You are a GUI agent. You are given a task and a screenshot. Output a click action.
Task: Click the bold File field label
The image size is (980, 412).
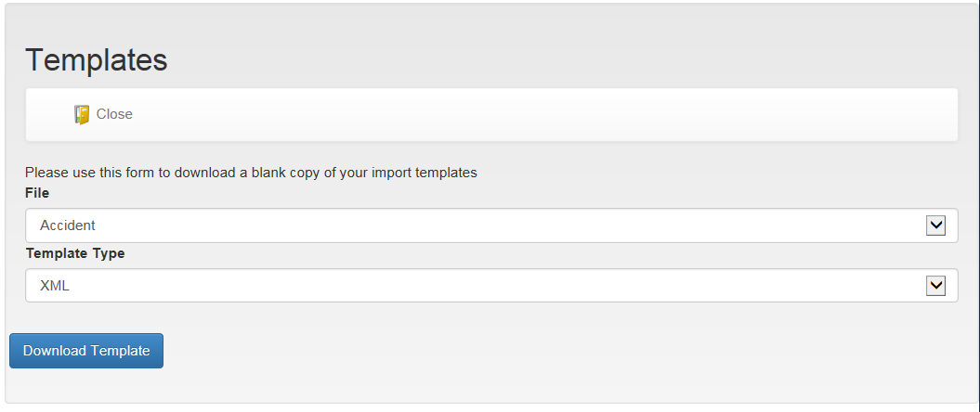click(x=37, y=194)
